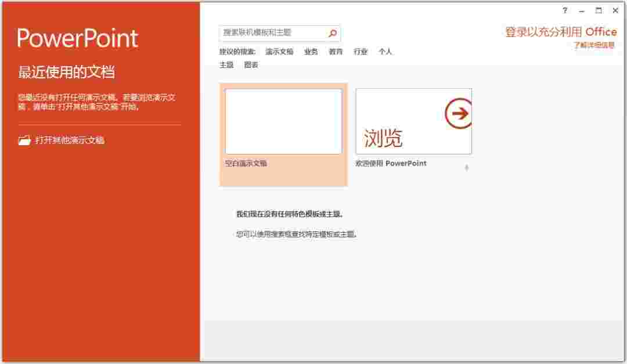
Task: Click the suggested search 教育
Action: (x=336, y=52)
